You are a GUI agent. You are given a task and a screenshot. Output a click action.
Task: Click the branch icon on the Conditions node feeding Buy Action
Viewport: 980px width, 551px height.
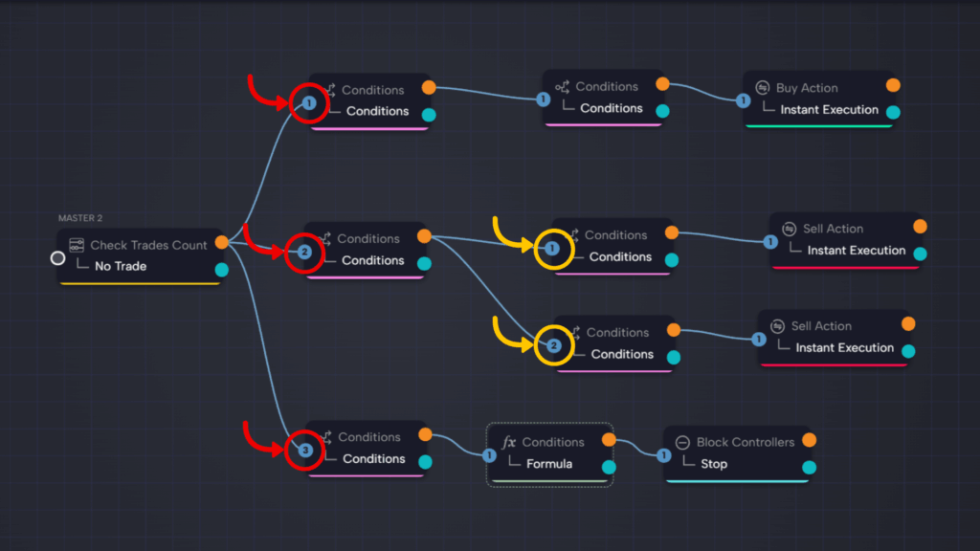562,86
